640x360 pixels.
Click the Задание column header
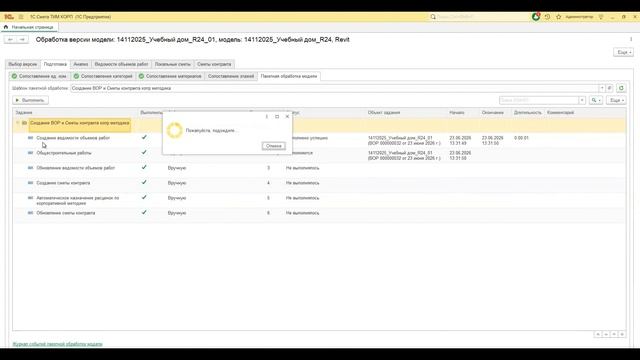[76, 112]
